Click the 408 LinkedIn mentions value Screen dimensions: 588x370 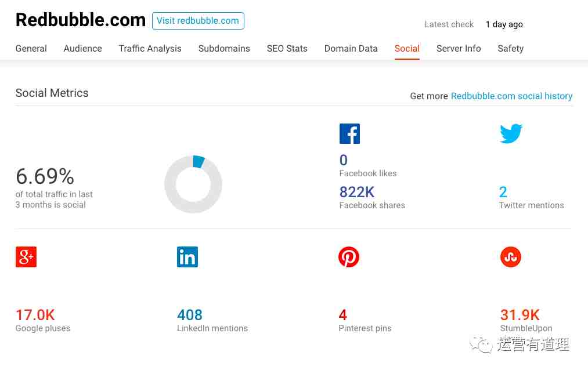point(190,315)
